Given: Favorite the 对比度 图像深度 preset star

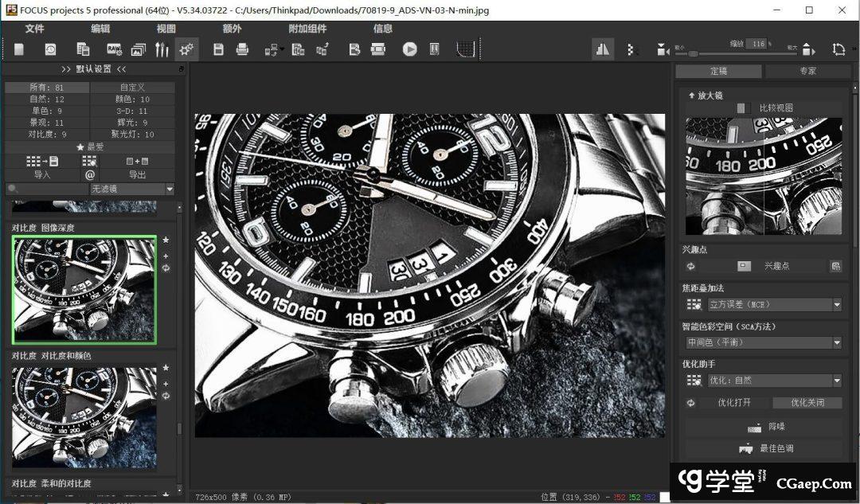Looking at the screenshot, I should (166, 240).
